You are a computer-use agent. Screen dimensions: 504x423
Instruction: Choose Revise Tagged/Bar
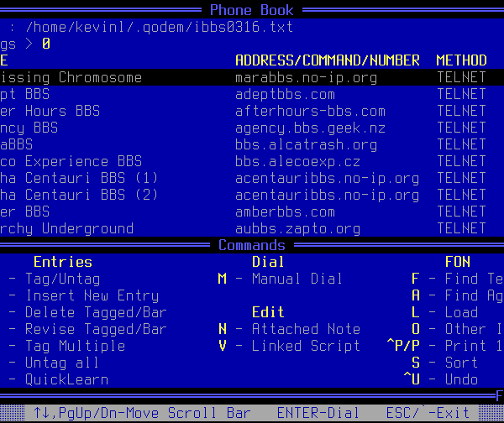tap(96, 329)
